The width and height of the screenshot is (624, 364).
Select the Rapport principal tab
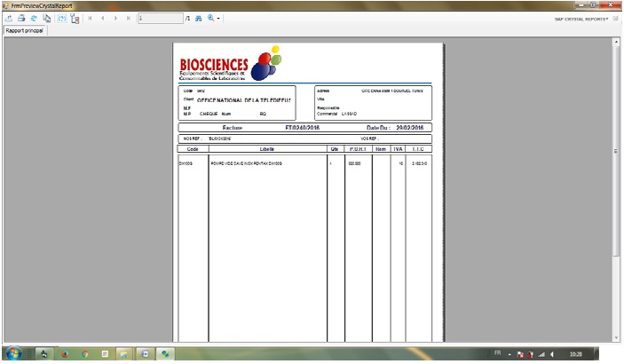[25, 31]
